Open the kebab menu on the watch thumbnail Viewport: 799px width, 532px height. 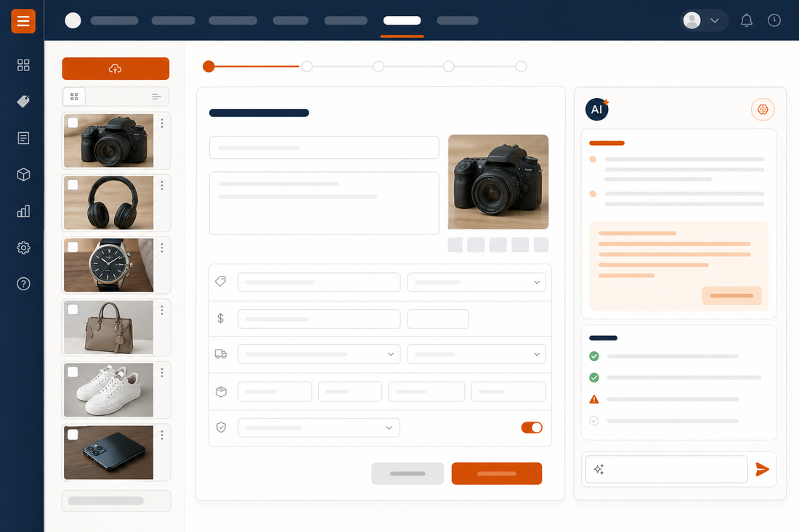pyautogui.click(x=162, y=247)
